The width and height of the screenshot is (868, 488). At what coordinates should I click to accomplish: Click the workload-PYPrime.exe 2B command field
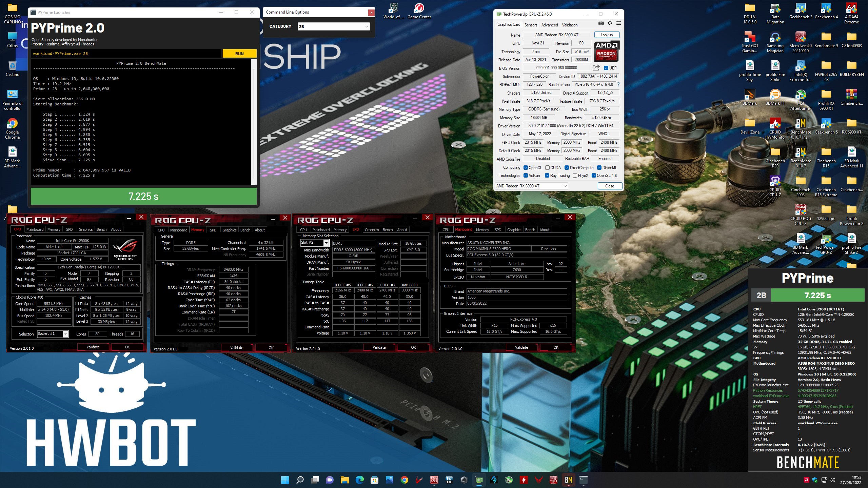point(126,54)
